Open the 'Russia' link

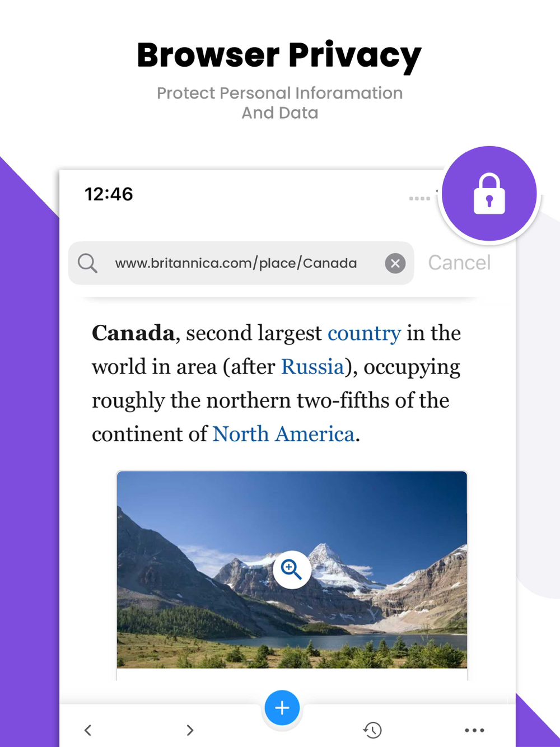click(x=312, y=367)
